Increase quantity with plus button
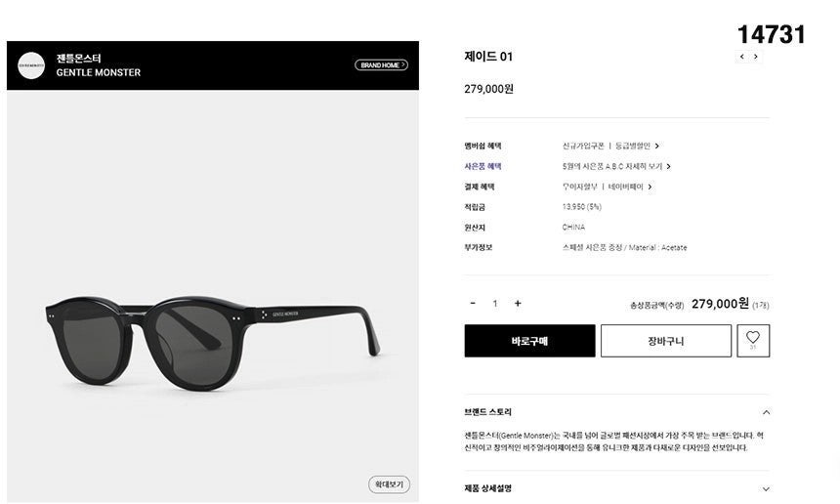 coord(518,303)
